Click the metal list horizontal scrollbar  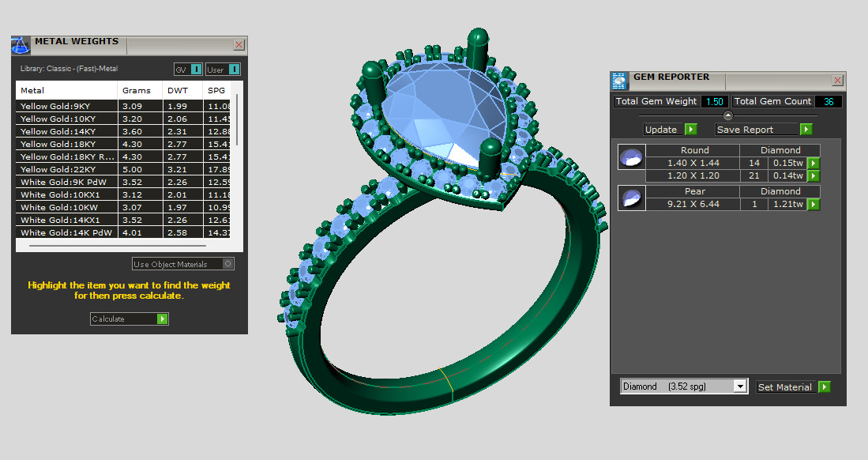point(118,245)
